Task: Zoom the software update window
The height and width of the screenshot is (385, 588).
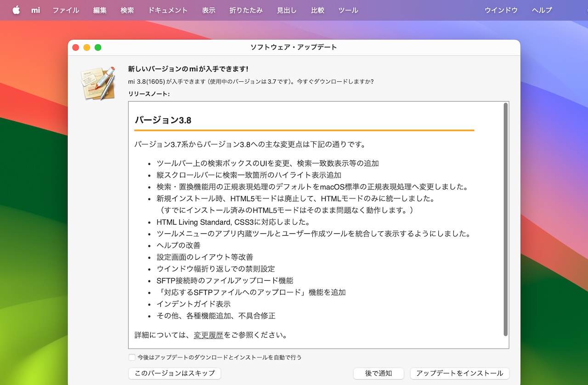Action: pos(98,47)
